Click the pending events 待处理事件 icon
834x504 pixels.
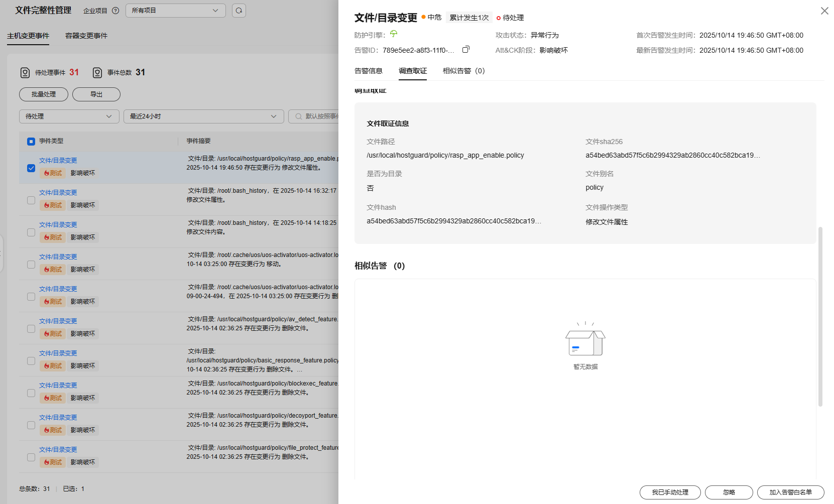25,73
